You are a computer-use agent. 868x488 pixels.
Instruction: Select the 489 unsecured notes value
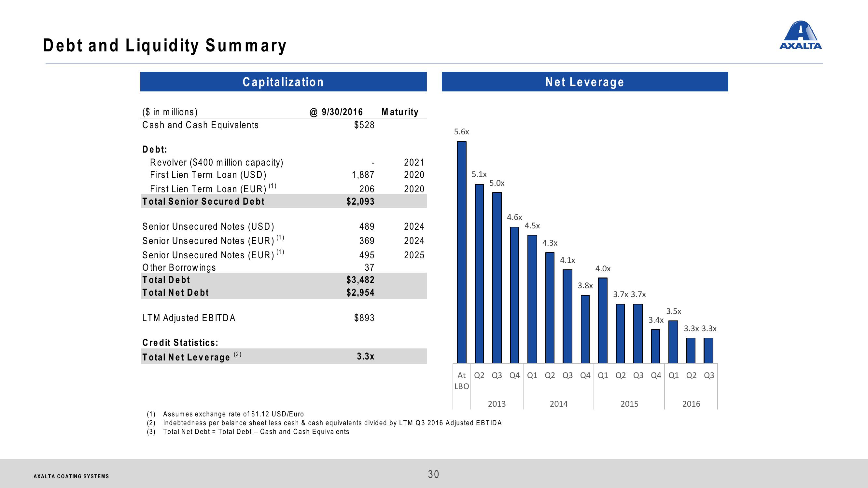click(367, 226)
